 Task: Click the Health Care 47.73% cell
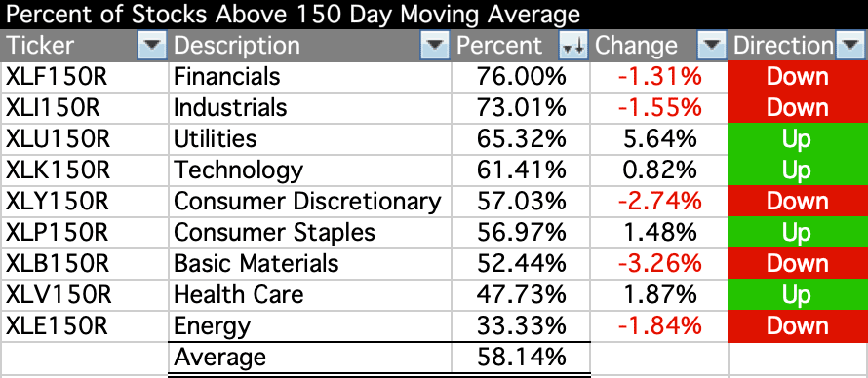point(521,294)
